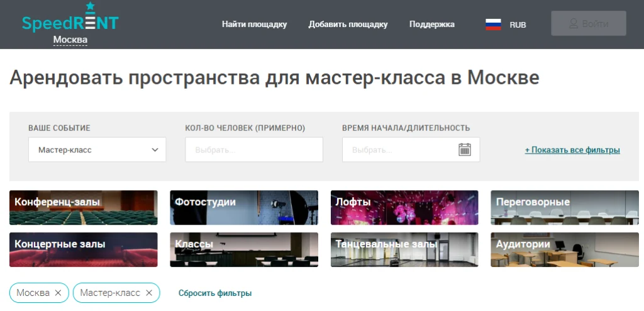Open Добавить площадку menu item
The width and height of the screenshot is (644, 311).
pos(348,25)
